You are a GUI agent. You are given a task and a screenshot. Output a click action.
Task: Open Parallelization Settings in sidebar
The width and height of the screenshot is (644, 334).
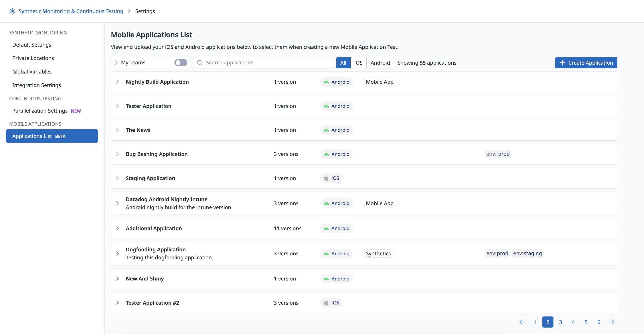pyautogui.click(x=40, y=111)
